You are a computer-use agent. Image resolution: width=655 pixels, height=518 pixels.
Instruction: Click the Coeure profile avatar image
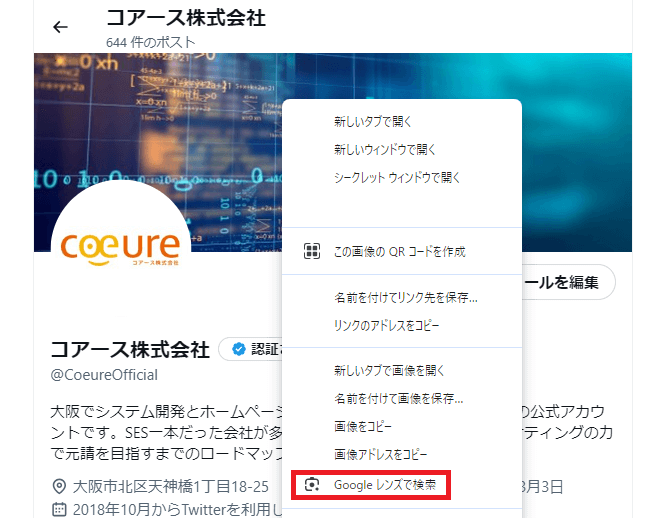pyautogui.click(x=120, y=247)
